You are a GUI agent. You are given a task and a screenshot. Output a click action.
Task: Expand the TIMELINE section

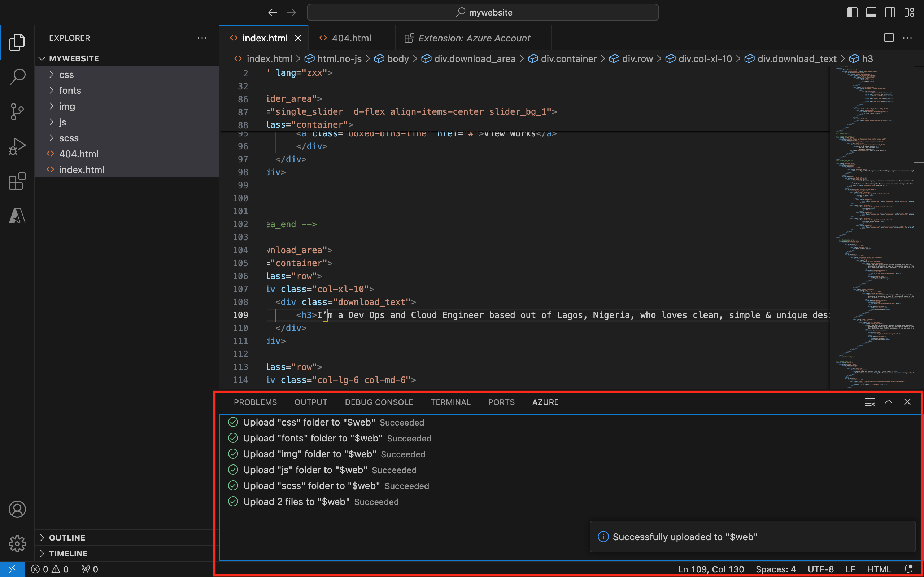coord(68,553)
